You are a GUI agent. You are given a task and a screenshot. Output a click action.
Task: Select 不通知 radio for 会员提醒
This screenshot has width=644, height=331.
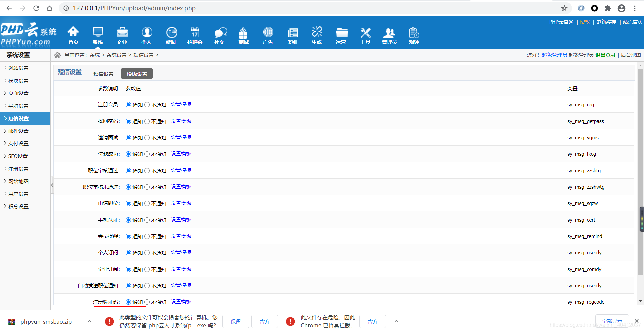[x=147, y=236]
